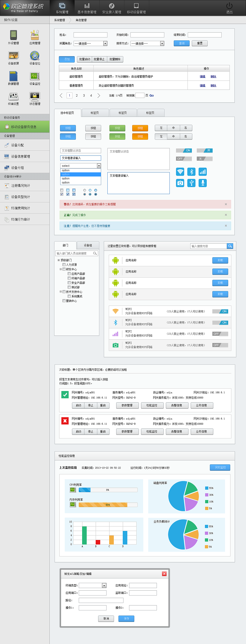This screenshot has width=246, height=644.
Task: Open 设备分配 in the sidebar
Action: [25, 145]
